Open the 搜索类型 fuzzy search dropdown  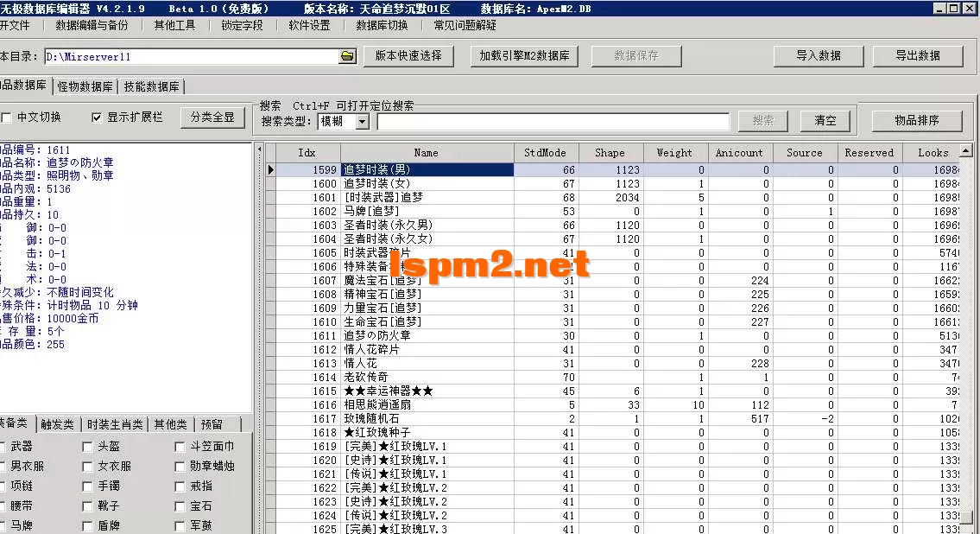tap(364, 121)
